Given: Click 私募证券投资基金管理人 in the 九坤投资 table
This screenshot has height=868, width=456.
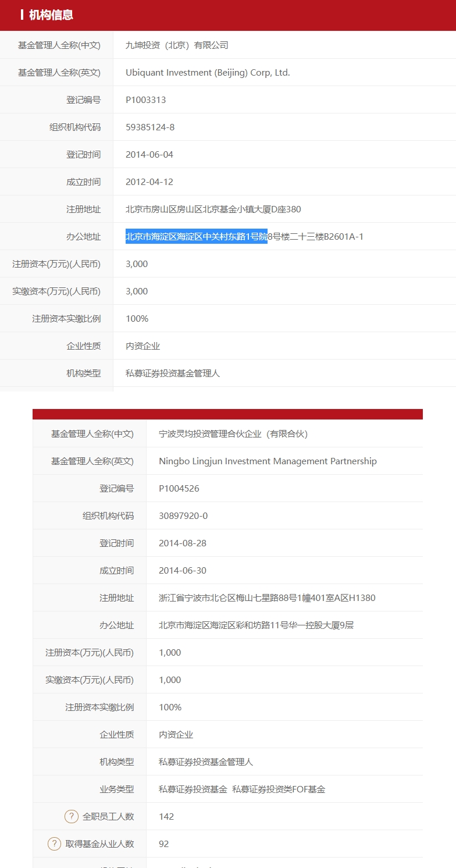Looking at the screenshot, I should click(x=173, y=373).
